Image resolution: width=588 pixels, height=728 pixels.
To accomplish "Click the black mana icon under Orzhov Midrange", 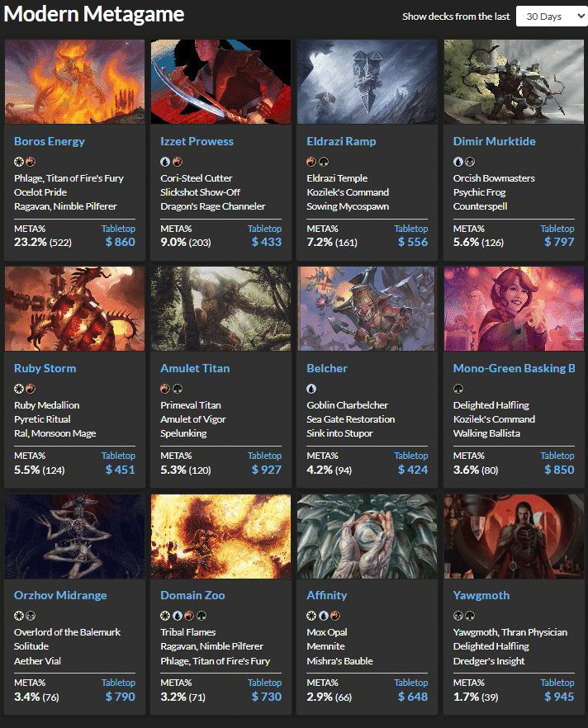I will coord(31,616).
